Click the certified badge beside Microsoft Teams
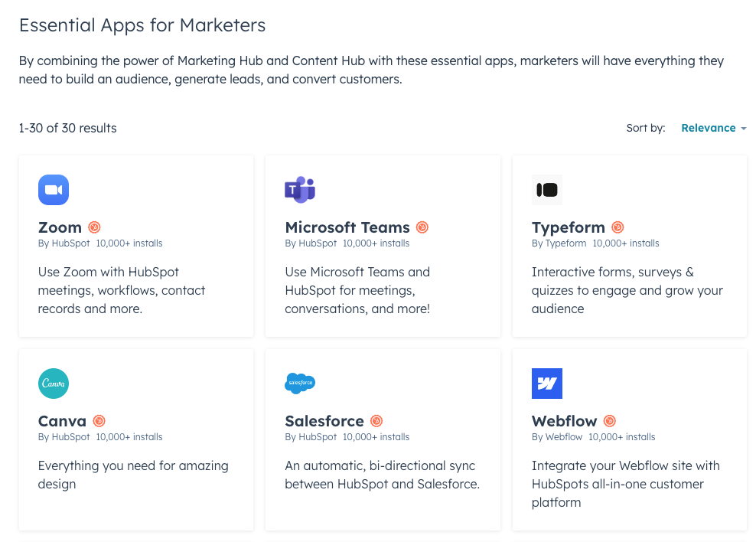 coord(422,227)
